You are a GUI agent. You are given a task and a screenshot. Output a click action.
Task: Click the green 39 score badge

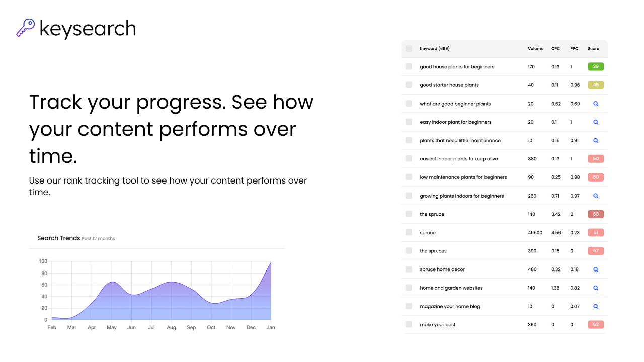pyautogui.click(x=595, y=66)
